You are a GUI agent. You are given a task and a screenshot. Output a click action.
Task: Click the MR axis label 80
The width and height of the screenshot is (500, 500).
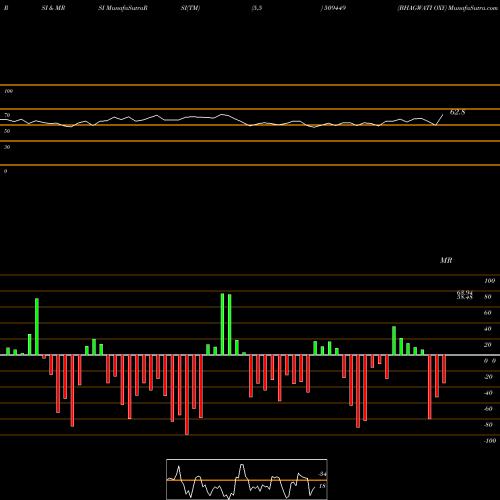point(488,297)
